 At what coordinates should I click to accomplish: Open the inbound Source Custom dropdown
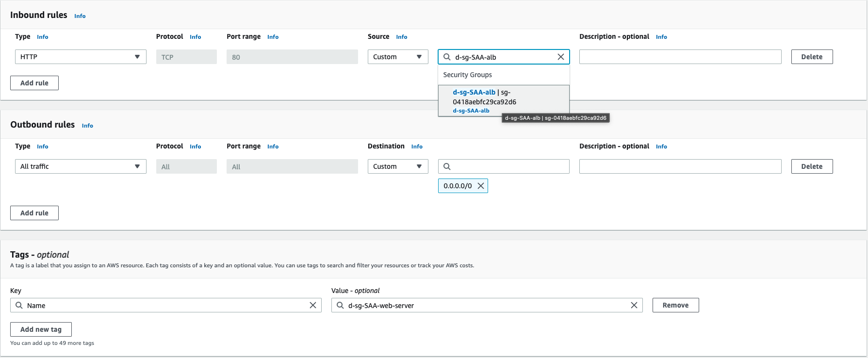click(397, 57)
